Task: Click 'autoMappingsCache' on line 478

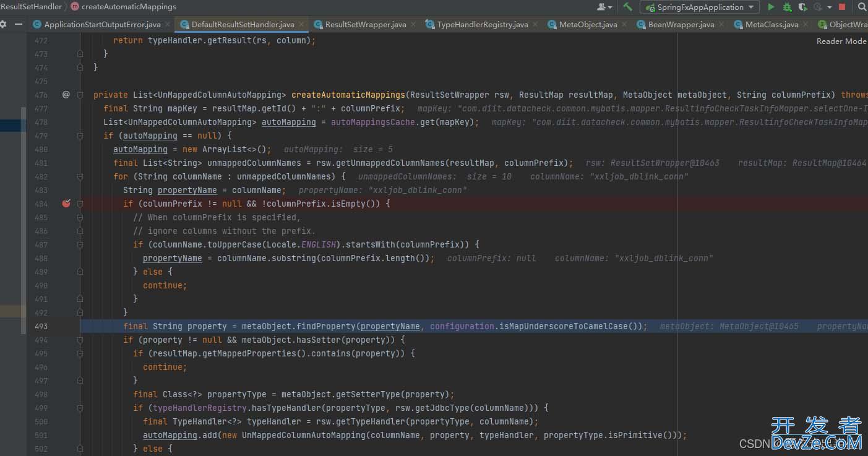Action: (x=372, y=122)
